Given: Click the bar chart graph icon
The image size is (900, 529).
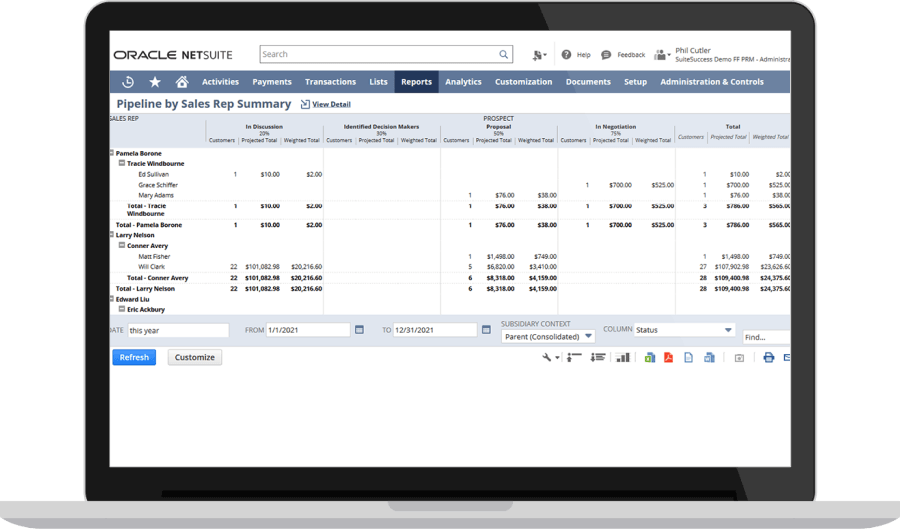Looking at the screenshot, I should 623,357.
